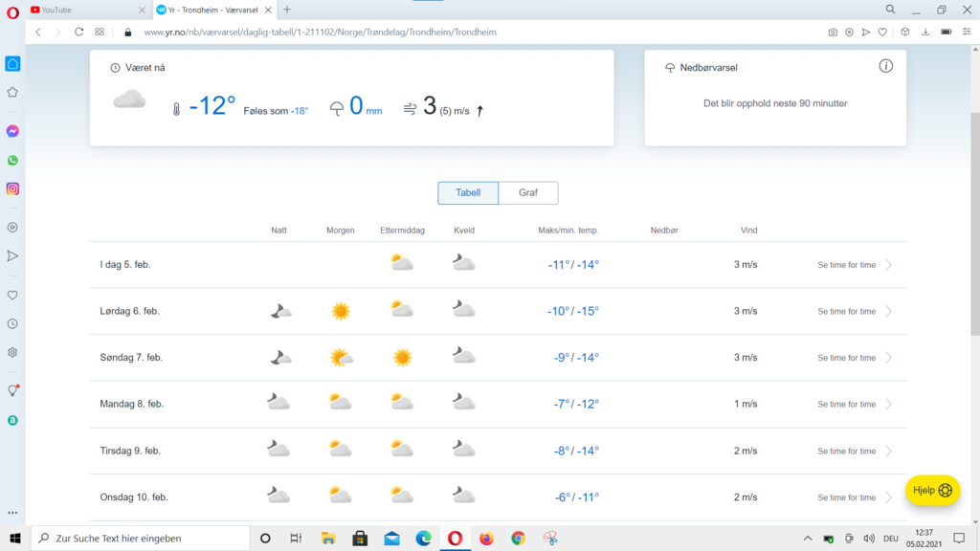Open the notification center icon
Viewport: 980px width, 551px height.
click(x=959, y=538)
